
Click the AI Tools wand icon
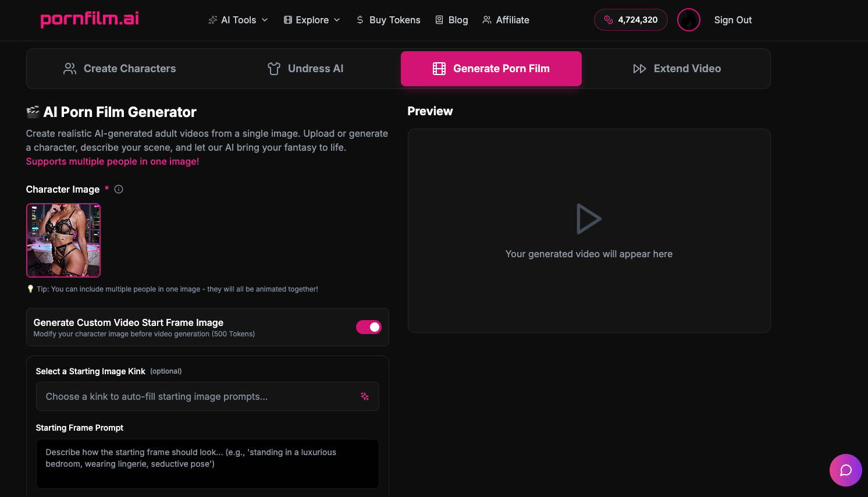coord(213,19)
